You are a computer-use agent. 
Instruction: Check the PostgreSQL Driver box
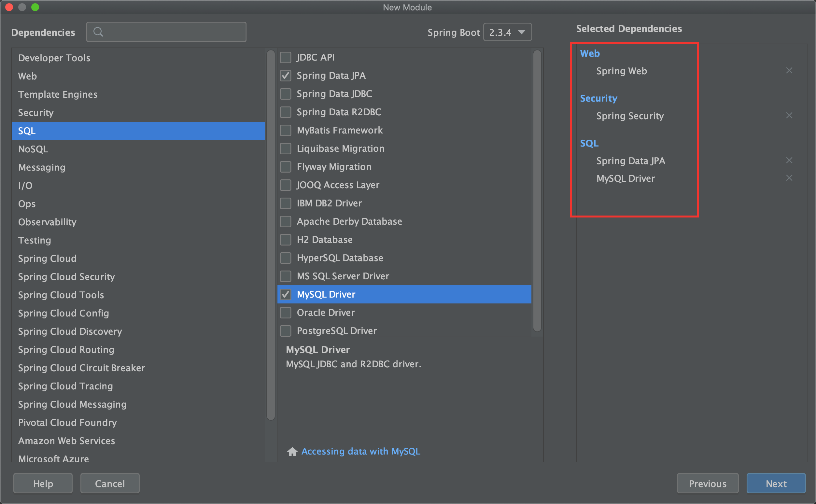tap(285, 331)
